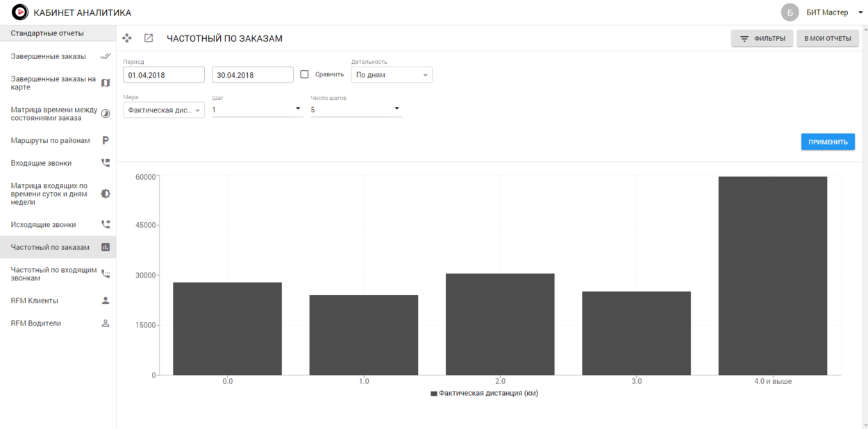Click the parking icon for Маршруты по районам
The height and width of the screenshot is (429, 868).
pos(106,140)
